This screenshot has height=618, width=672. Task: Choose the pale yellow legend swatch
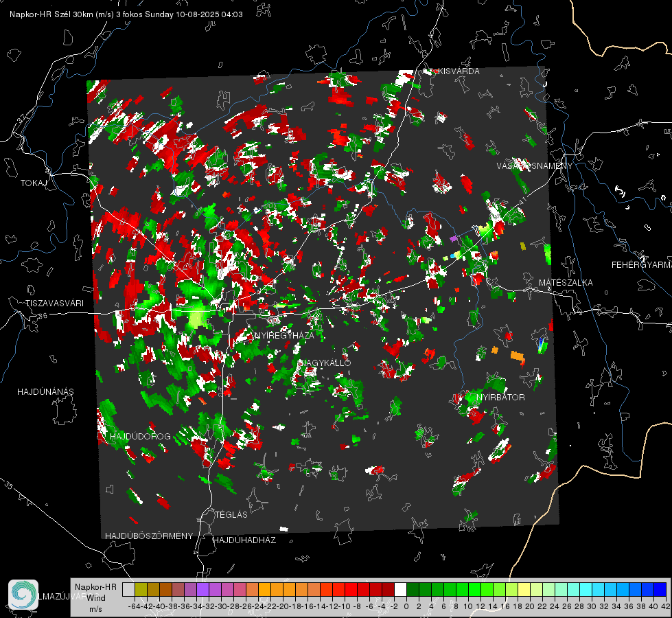(524, 589)
